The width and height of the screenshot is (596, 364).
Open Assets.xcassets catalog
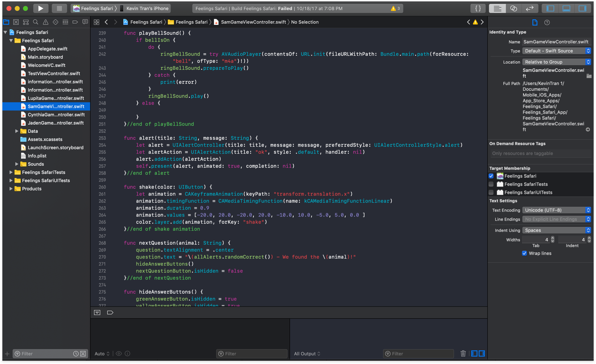point(45,139)
